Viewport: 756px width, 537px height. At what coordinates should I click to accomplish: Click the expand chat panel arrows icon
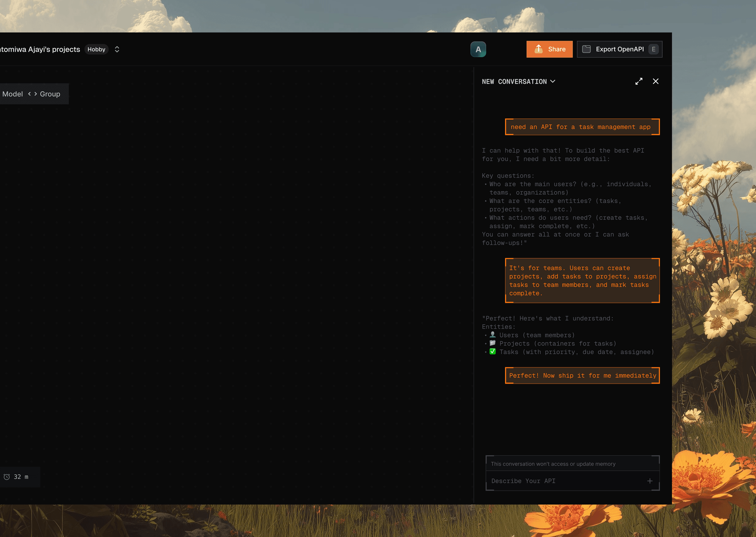point(639,81)
